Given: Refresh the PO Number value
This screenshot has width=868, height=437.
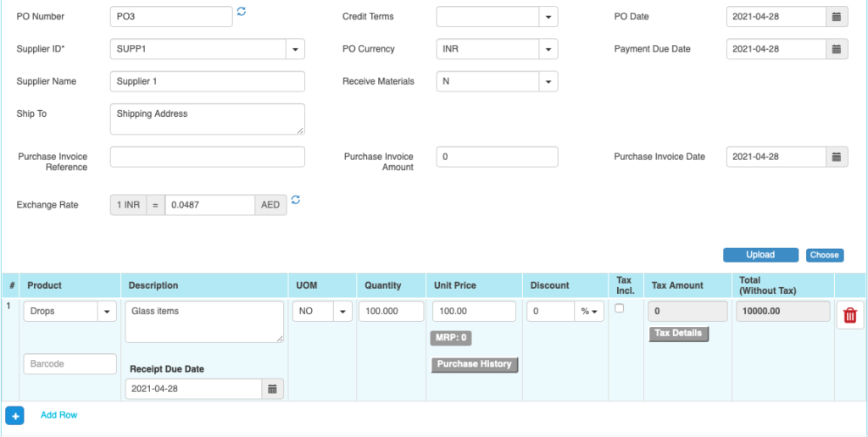Looking at the screenshot, I should 242,11.
